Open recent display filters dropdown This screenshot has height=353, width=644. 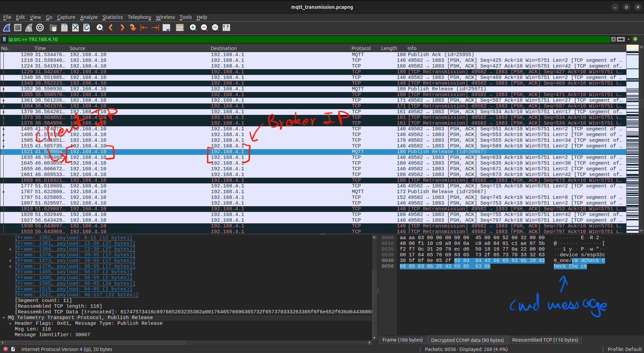click(x=629, y=39)
